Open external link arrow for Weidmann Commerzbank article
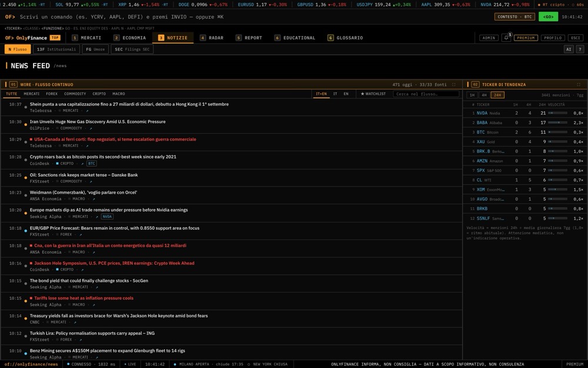Viewport: 588px width, 368px height. (x=93, y=199)
